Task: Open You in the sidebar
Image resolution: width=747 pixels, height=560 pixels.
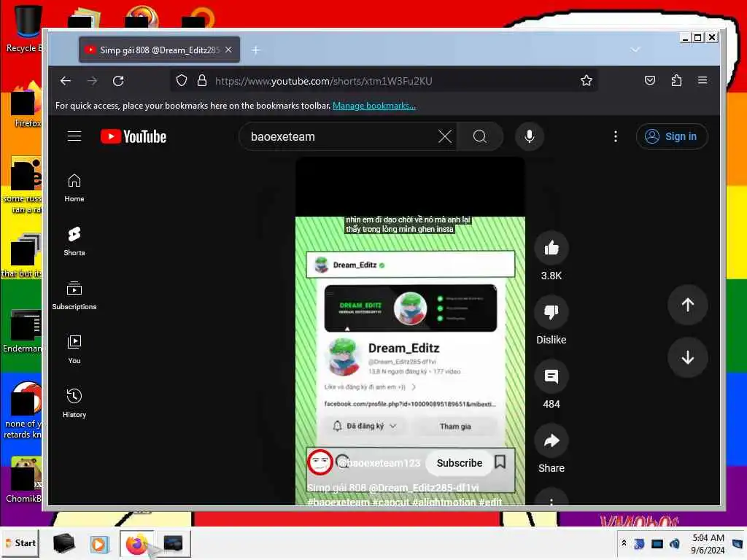Action: [74, 349]
